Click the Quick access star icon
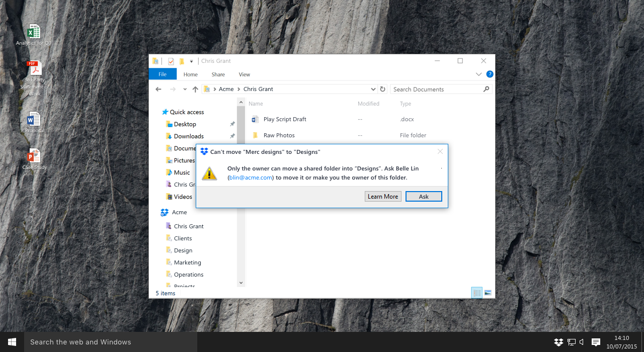This screenshot has height=352, width=644. click(x=165, y=112)
